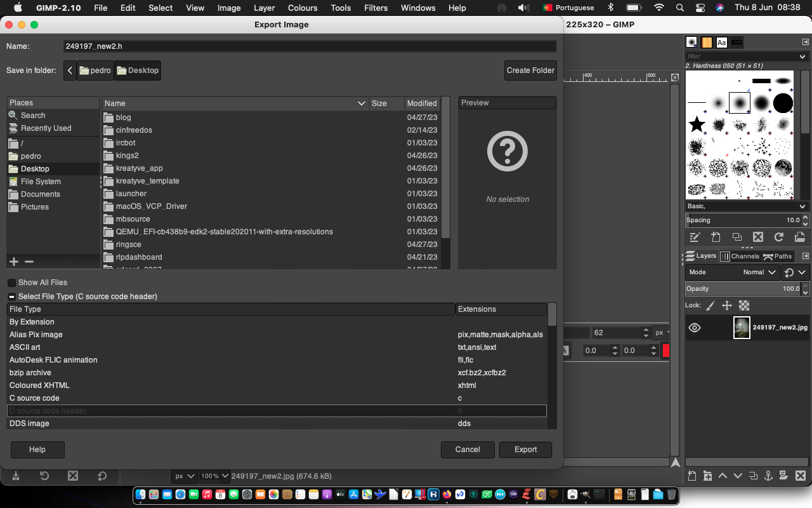This screenshot has width=812, height=508.
Task: Enable the Show All Files checkbox
Action: point(11,282)
